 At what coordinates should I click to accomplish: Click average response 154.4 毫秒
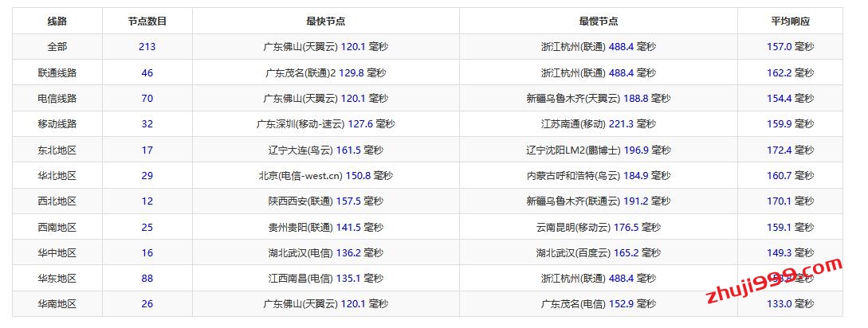point(791,99)
